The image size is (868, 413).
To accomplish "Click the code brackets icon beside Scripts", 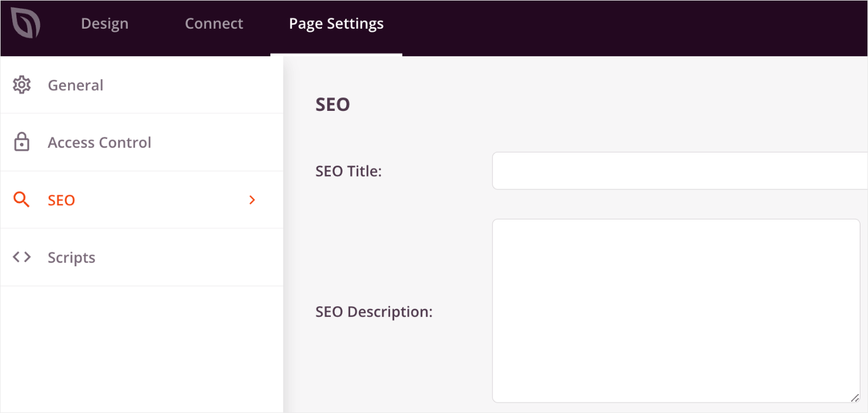I will tap(21, 257).
